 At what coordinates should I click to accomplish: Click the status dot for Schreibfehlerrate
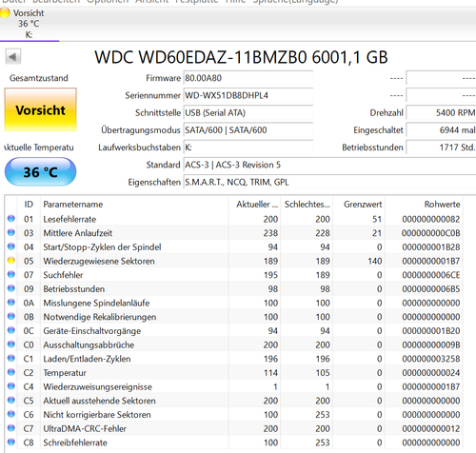[11, 442]
